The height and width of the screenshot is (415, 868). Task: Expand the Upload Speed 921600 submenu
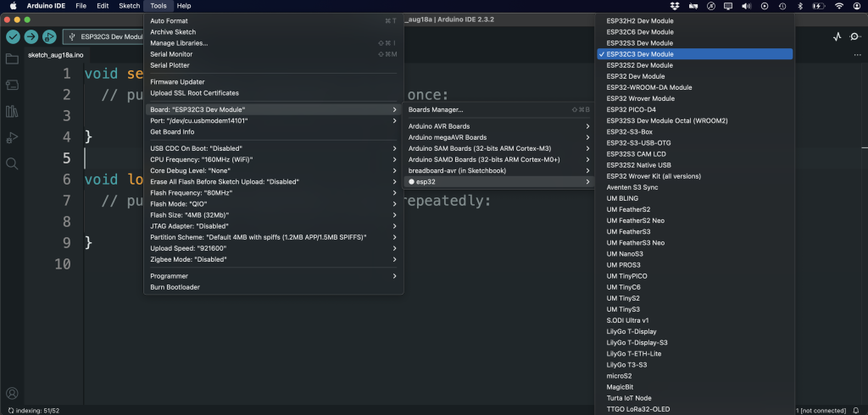(x=274, y=248)
